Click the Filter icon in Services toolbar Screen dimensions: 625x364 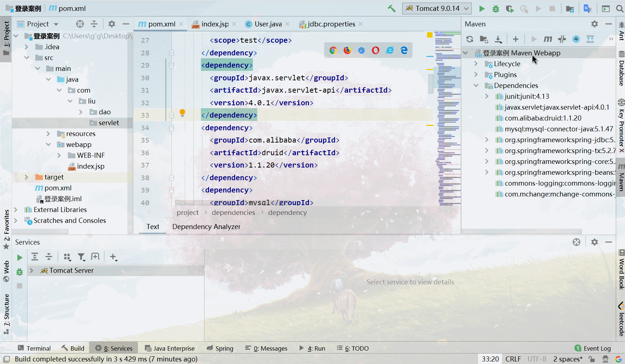(81, 257)
